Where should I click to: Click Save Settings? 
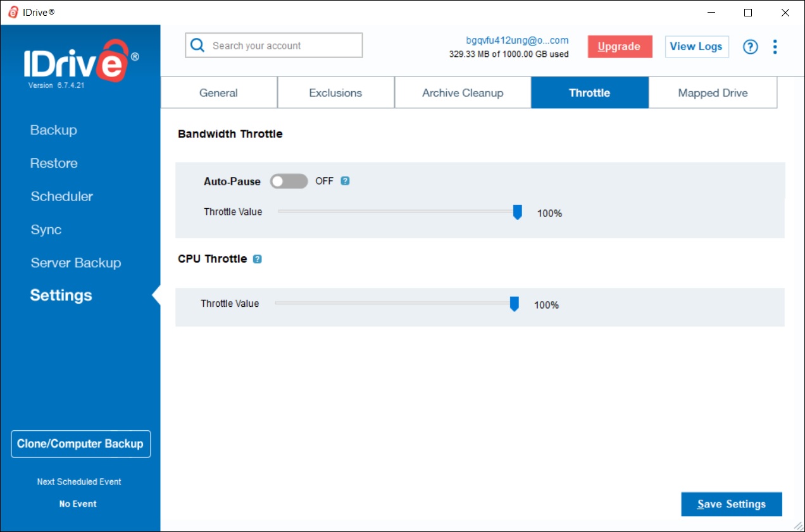click(732, 504)
